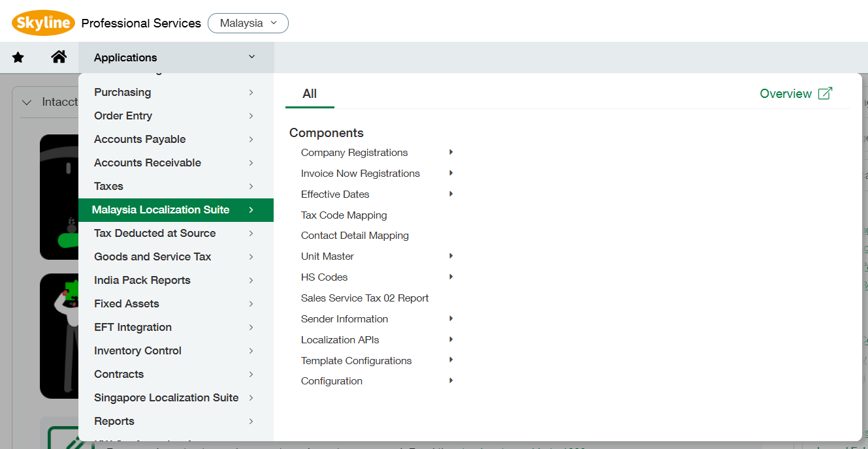Expand the Template Configurations flyout arrow
This screenshot has height=449, width=868.
(x=451, y=360)
